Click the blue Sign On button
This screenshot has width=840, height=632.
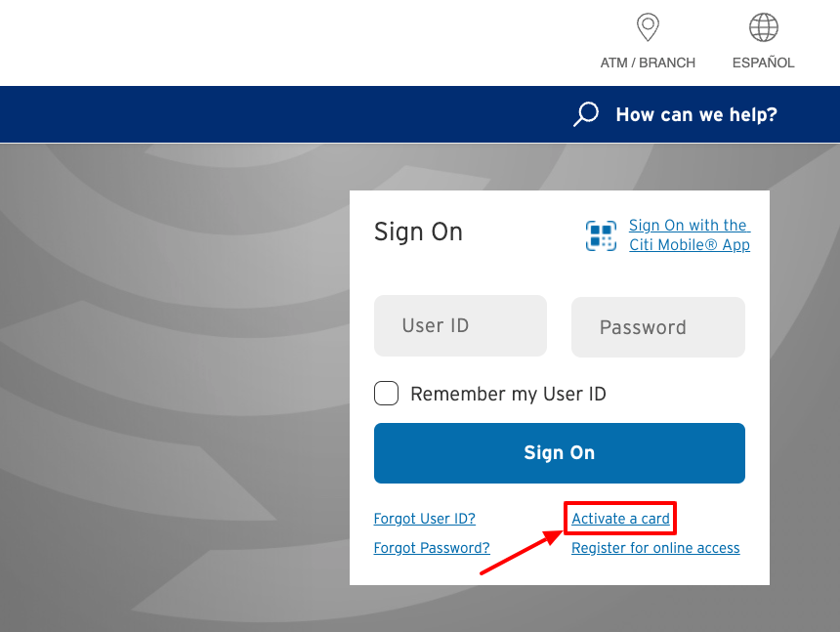(x=560, y=453)
